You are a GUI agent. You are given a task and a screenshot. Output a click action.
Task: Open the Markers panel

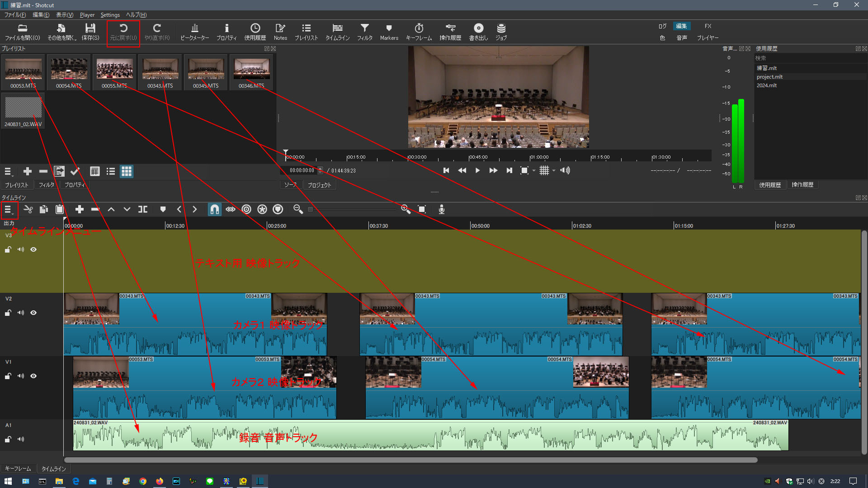tap(389, 32)
